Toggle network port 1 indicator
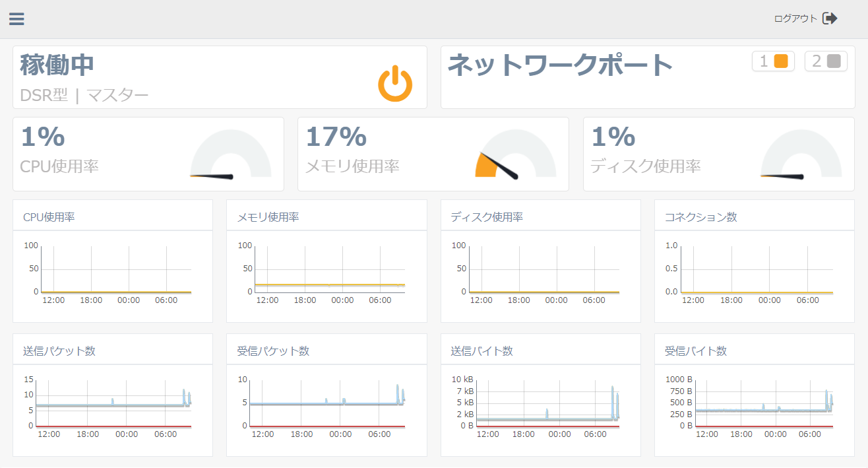The width and height of the screenshot is (868, 468). pos(773,60)
